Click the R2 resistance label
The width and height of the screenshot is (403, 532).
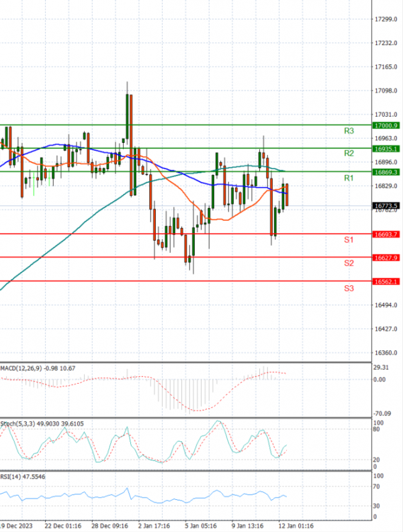pyautogui.click(x=349, y=154)
